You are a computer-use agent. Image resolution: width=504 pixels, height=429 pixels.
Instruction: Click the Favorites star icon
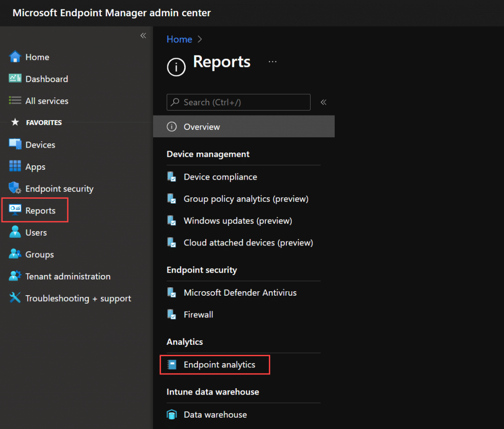15,122
